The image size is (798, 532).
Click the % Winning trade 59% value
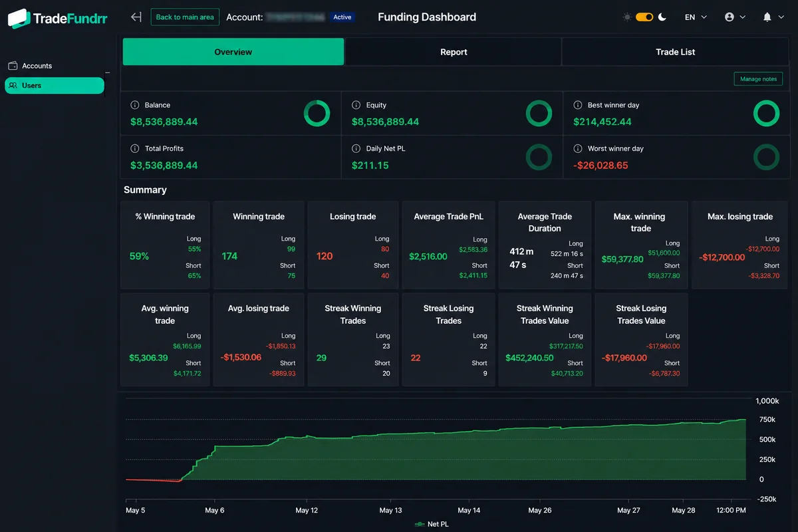point(139,256)
